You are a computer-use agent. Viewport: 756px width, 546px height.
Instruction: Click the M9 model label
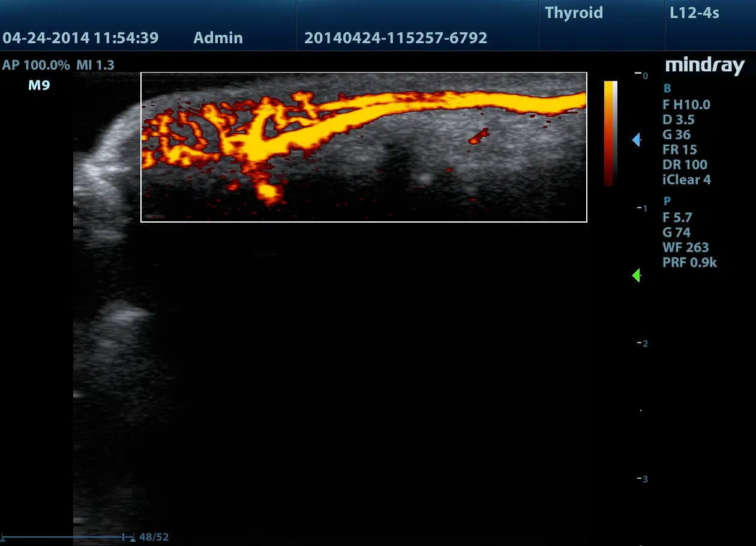click(x=39, y=85)
